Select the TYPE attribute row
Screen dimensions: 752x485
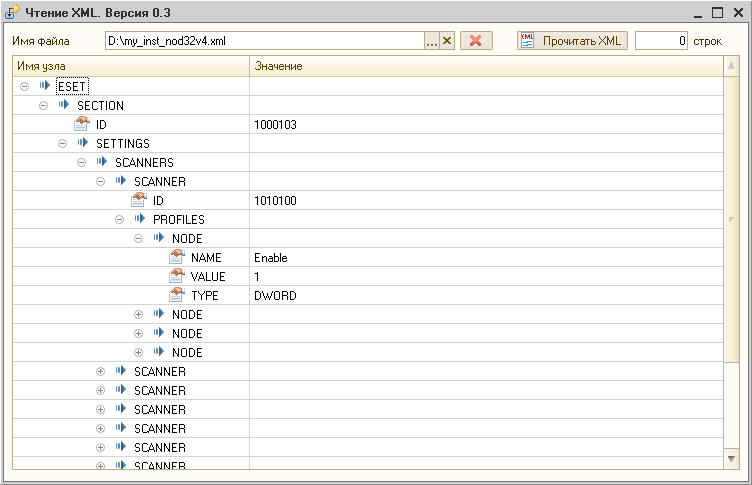coord(368,296)
